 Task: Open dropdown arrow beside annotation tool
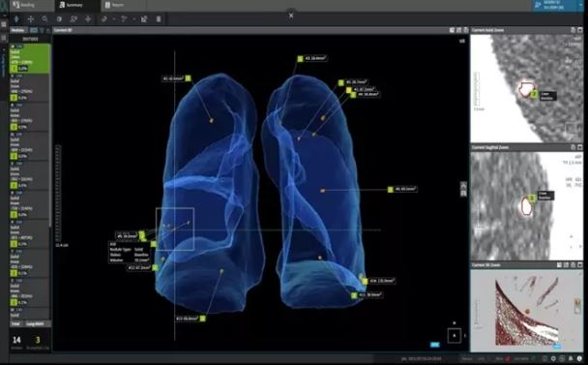pyautogui.click(x=133, y=19)
